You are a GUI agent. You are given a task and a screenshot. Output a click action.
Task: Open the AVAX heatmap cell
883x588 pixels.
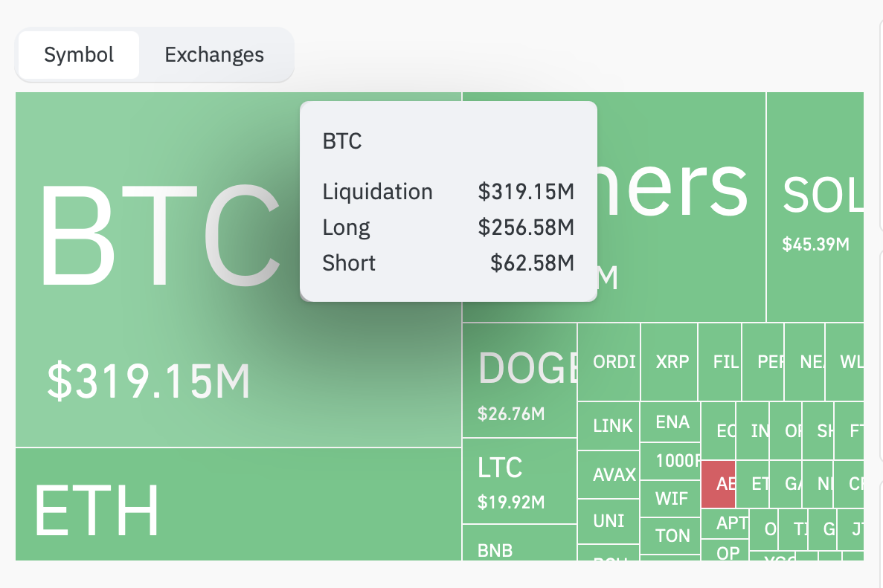609,474
